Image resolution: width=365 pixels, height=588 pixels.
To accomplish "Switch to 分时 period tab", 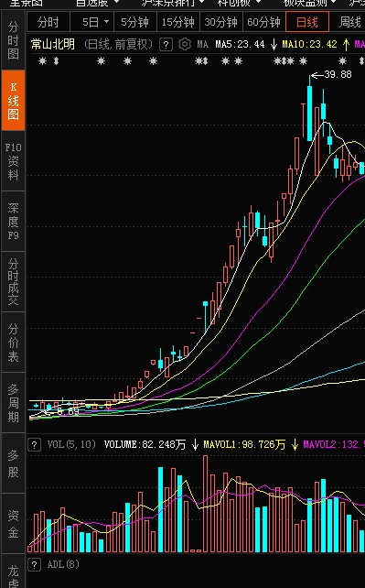I will 48,22.
